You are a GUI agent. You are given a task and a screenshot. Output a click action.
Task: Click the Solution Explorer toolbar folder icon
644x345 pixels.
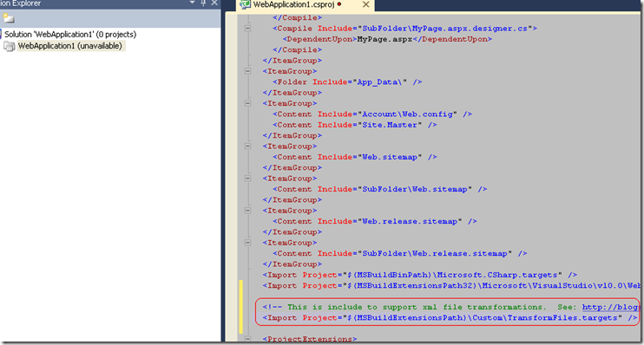[9, 18]
